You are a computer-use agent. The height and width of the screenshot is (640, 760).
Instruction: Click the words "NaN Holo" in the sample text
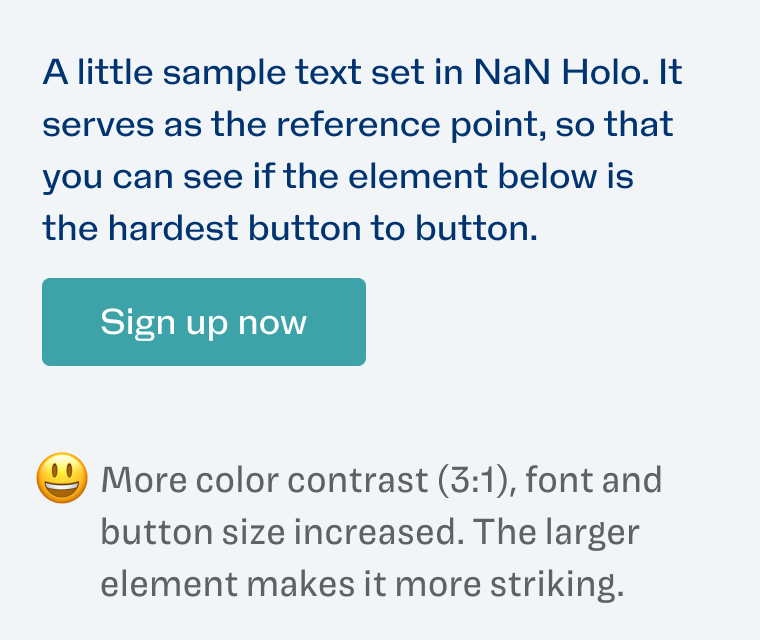tap(561, 72)
